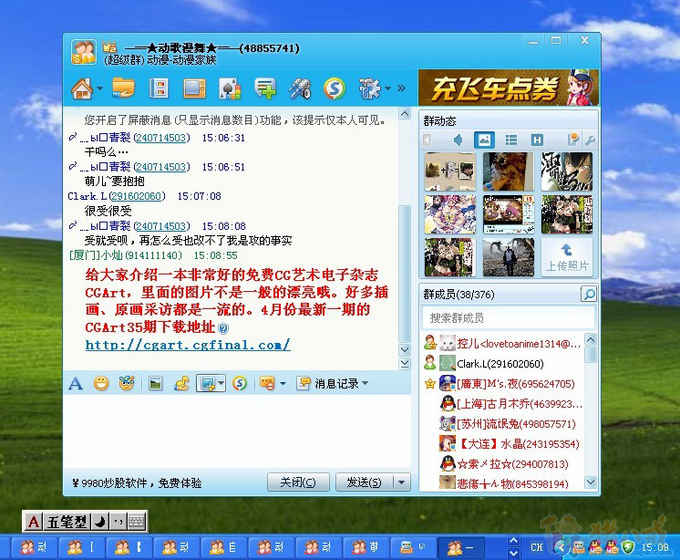Open the group home page icon
This screenshot has width=680, height=560.
click(x=82, y=88)
